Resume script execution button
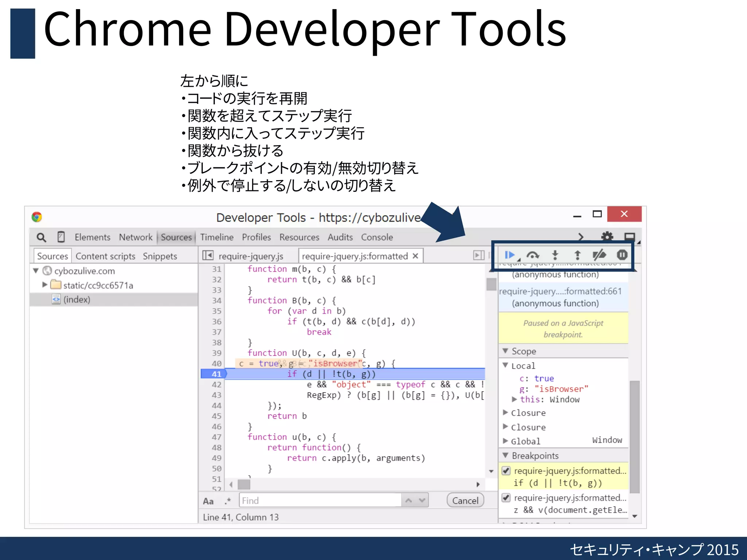Viewport: 747px width, 560px height. coord(510,255)
